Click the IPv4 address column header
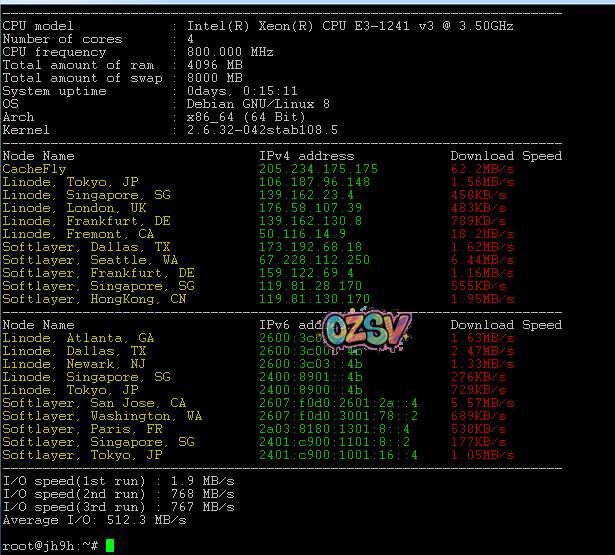The image size is (615, 555). point(306,156)
